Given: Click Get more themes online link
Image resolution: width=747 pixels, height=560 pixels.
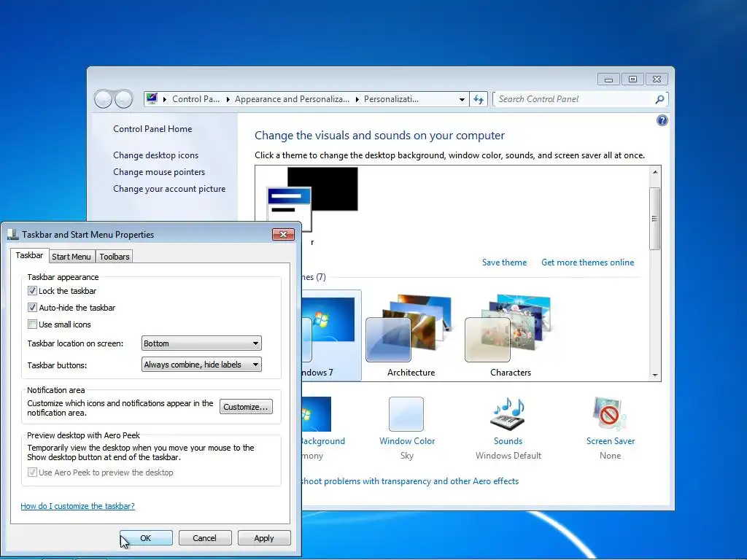Looking at the screenshot, I should tap(587, 262).
